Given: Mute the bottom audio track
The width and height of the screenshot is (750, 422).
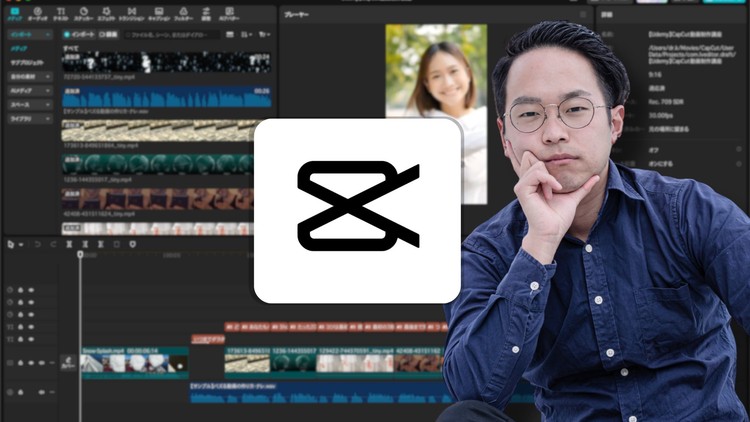Looking at the screenshot, I should coord(42,392).
